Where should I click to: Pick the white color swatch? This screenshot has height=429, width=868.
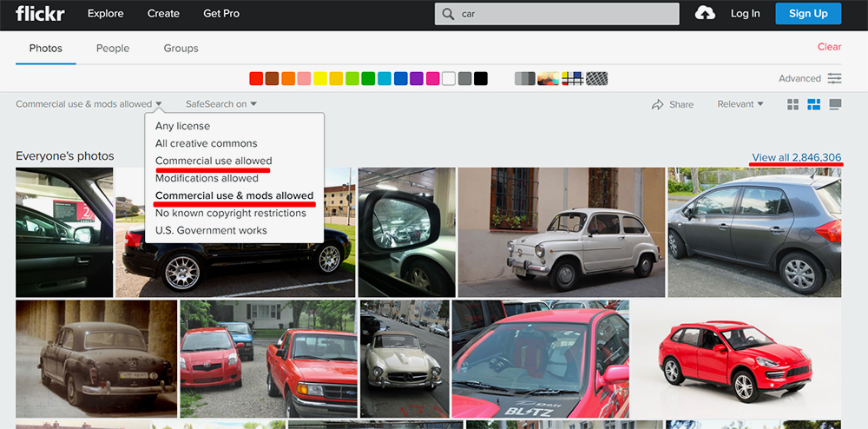point(449,79)
